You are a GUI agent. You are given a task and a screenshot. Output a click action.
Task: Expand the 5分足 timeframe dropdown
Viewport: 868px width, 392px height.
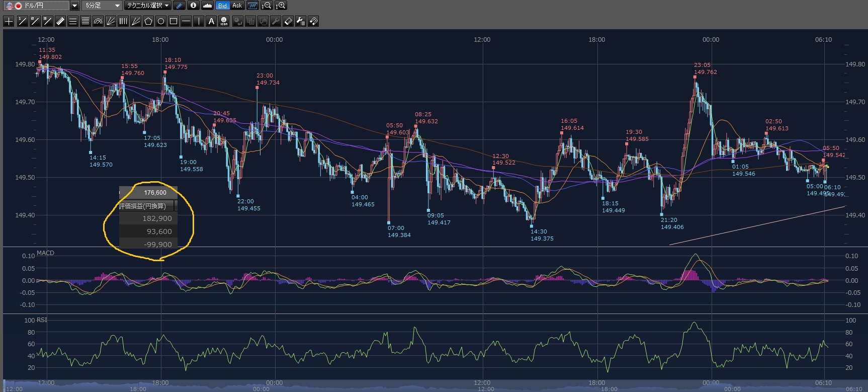(117, 6)
